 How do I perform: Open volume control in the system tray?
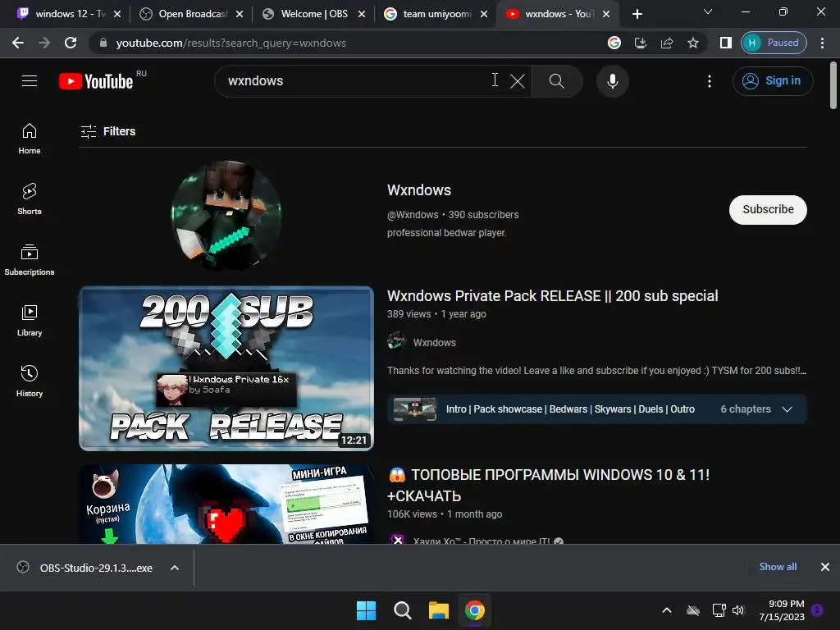pyautogui.click(x=738, y=610)
